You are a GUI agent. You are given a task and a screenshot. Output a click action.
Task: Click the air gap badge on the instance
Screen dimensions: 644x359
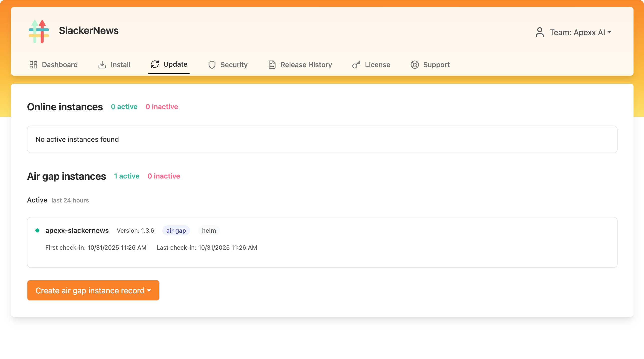(176, 230)
